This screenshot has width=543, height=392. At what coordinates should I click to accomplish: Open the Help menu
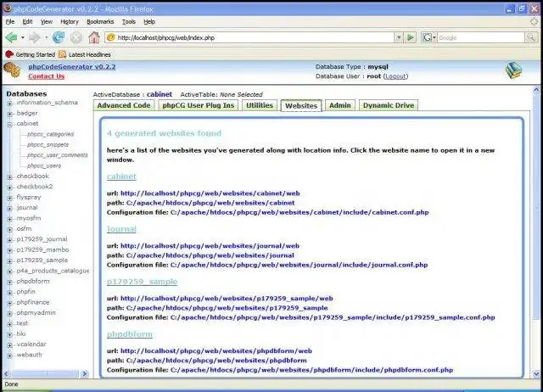(149, 21)
